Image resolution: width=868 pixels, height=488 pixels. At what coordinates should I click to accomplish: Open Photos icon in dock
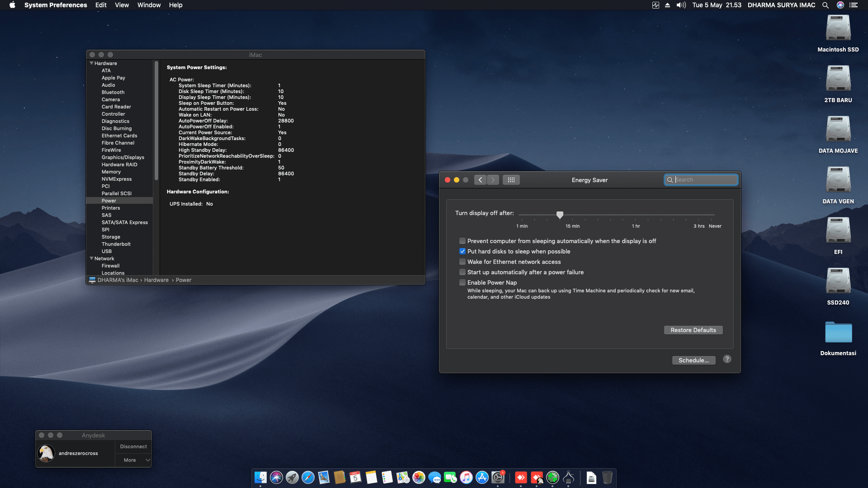[419, 477]
